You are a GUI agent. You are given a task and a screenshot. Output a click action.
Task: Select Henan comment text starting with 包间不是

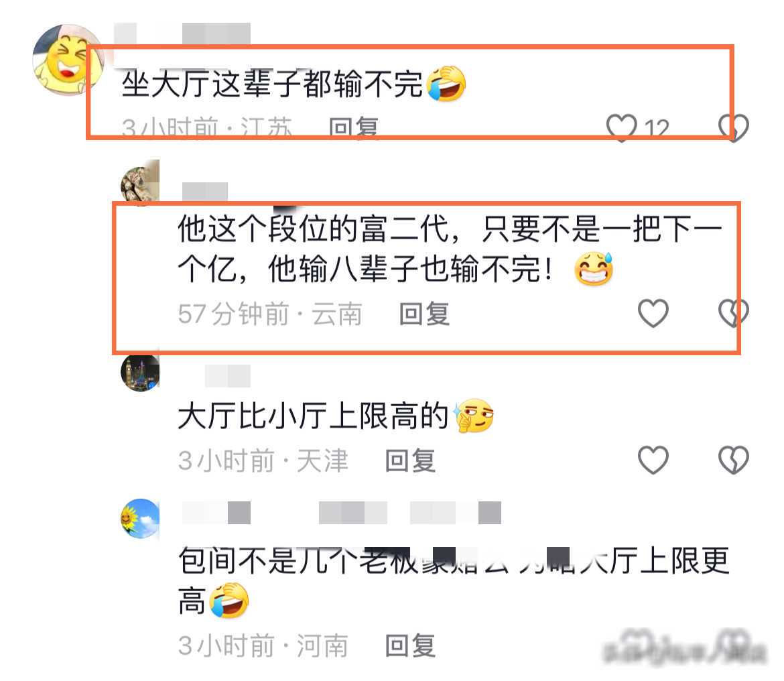454,580
